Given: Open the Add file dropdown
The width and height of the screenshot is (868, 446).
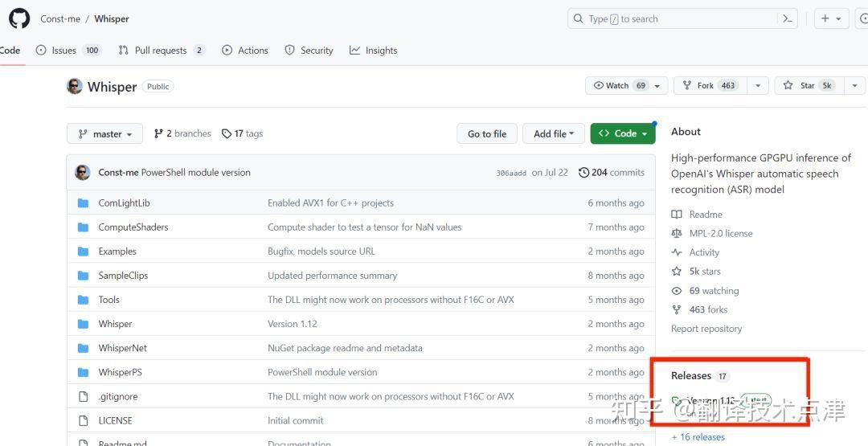Looking at the screenshot, I should point(554,134).
